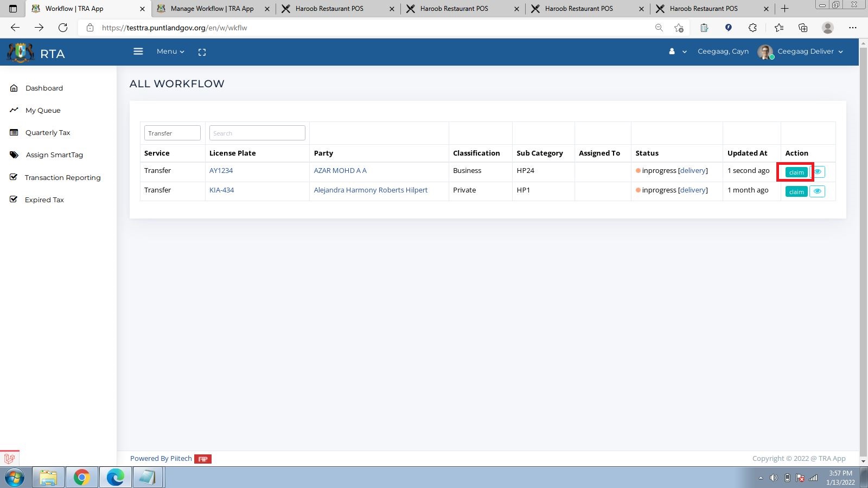Open File Explorer from taskbar
This screenshot has height=488, width=868.
click(x=48, y=478)
